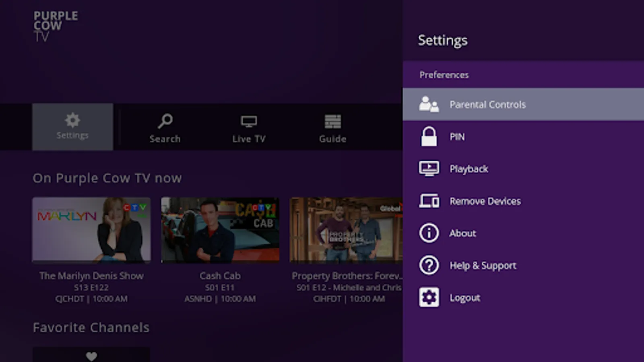Click the Live TV monitor icon

pyautogui.click(x=249, y=121)
